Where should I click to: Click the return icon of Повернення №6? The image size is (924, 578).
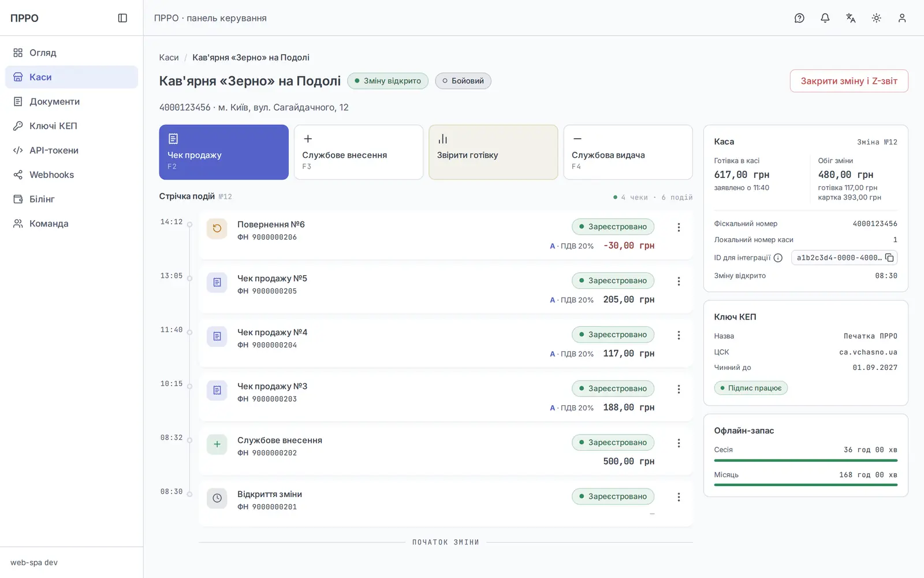point(217,228)
